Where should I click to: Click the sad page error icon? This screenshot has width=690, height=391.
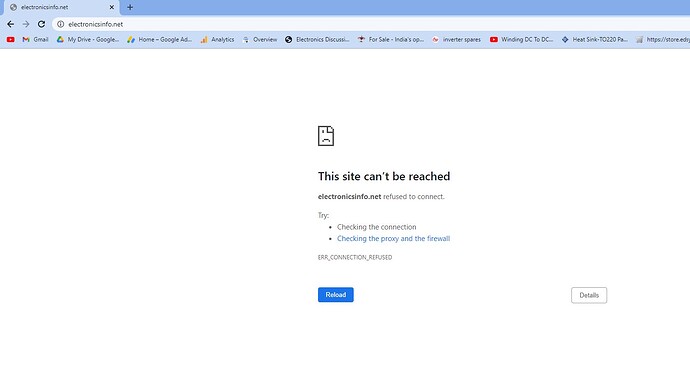pyautogui.click(x=326, y=136)
